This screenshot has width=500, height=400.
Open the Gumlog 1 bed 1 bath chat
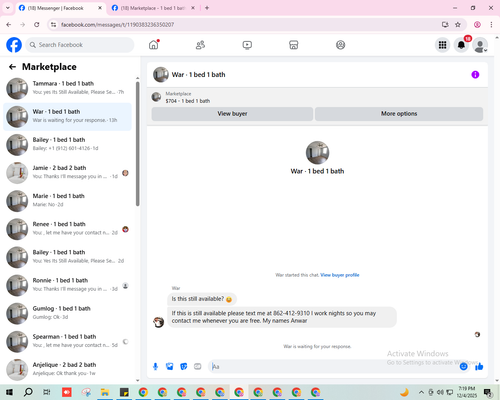(x=67, y=313)
